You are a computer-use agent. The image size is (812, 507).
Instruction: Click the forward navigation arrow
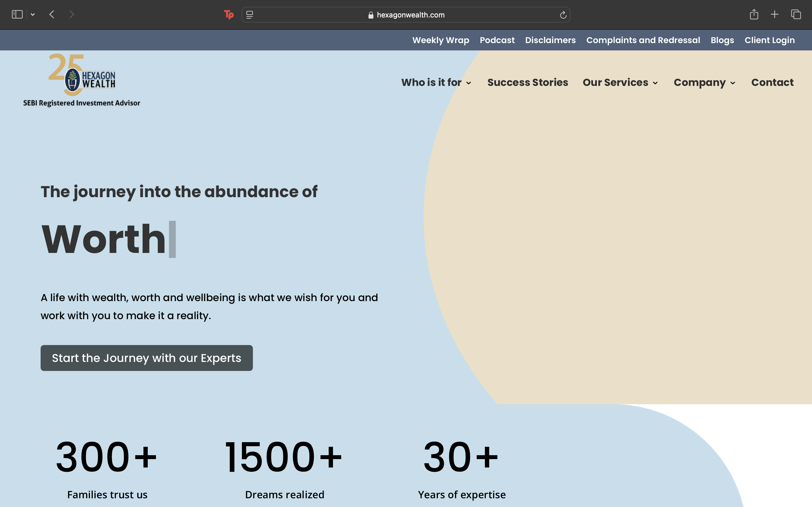[x=71, y=14]
